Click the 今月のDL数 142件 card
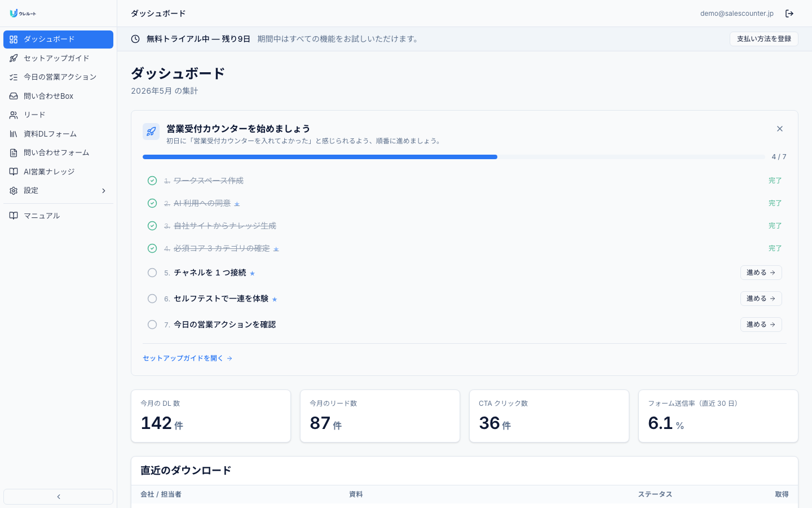Screen dimensions: 812x508 (211, 416)
